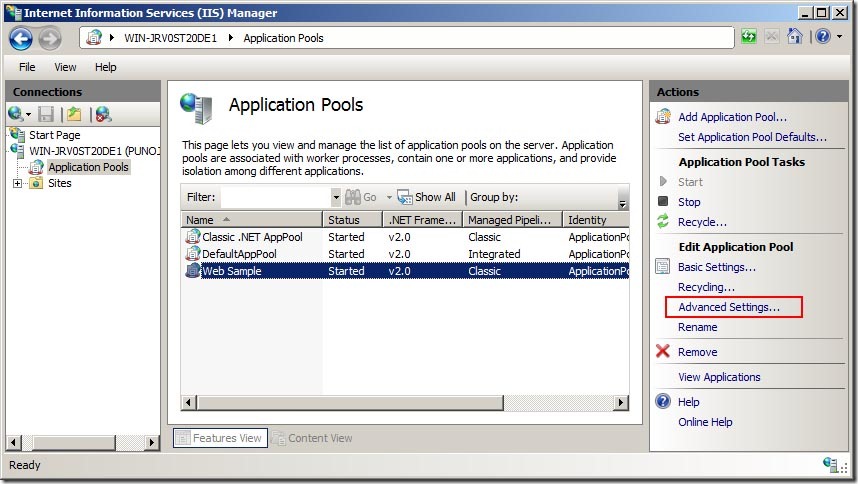Select Application Pools node in the tree
Image resolution: width=858 pixels, height=484 pixels.
click(x=88, y=167)
